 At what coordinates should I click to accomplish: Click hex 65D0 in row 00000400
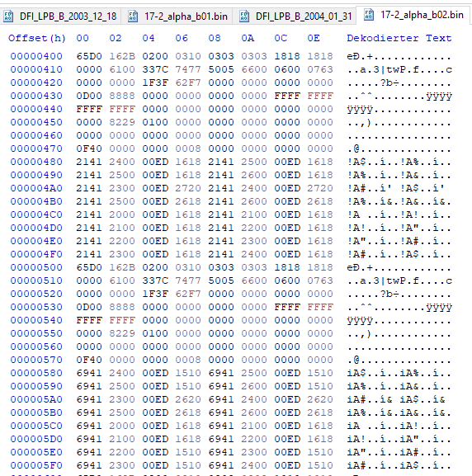click(x=89, y=56)
